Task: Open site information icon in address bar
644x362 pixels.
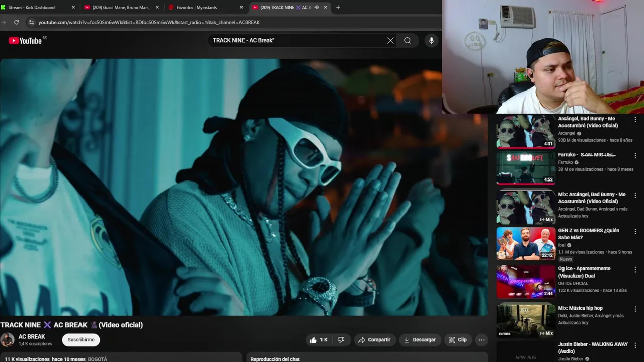Action: 31,22
